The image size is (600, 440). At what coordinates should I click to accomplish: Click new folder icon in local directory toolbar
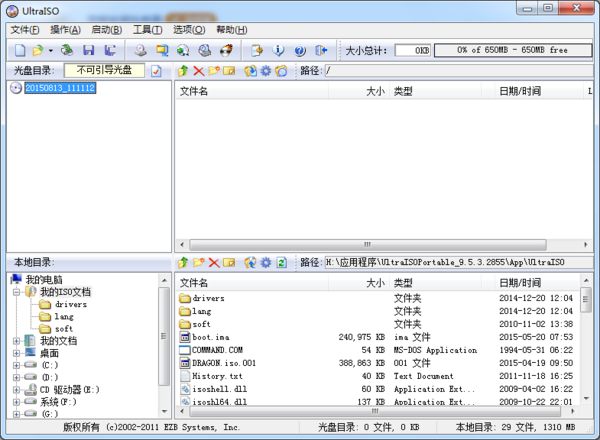[199, 262]
